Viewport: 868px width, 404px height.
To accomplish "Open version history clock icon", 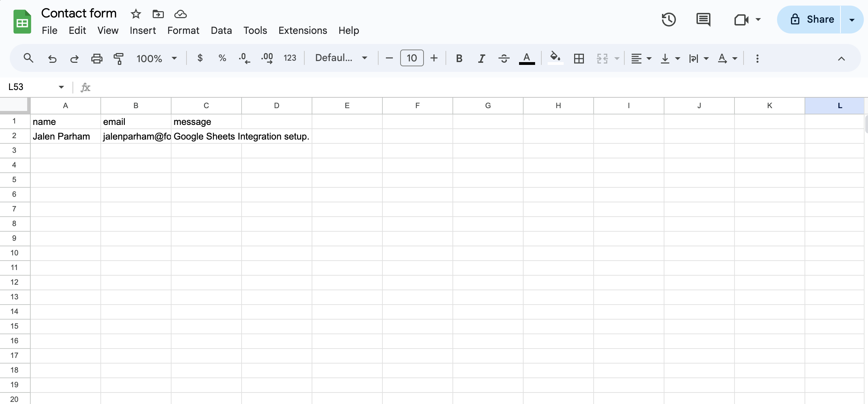I will [668, 20].
